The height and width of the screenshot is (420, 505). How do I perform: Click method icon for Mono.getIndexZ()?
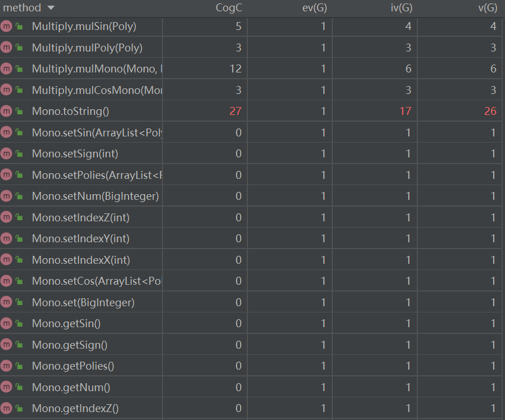(6, 409)
